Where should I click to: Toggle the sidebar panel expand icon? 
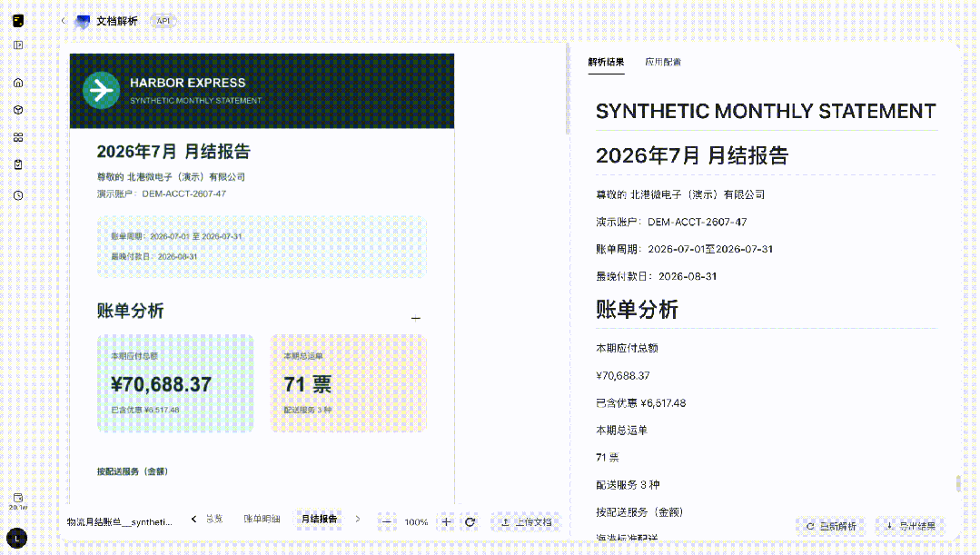point(18,45)
